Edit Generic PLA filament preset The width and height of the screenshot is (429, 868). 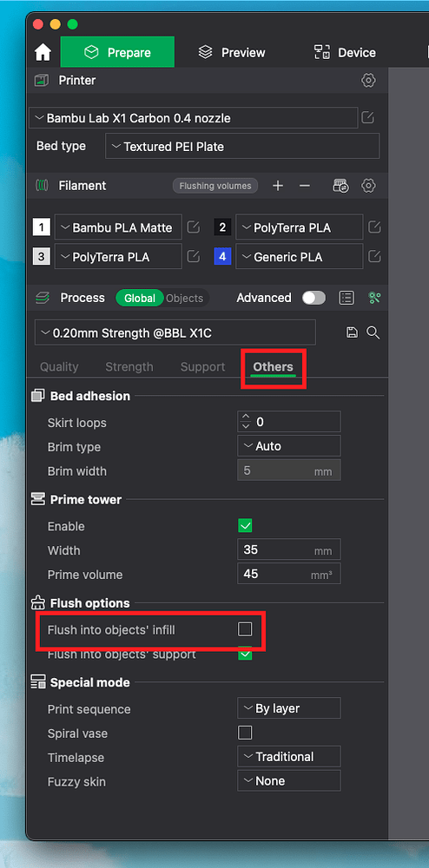tap(375, 256)
